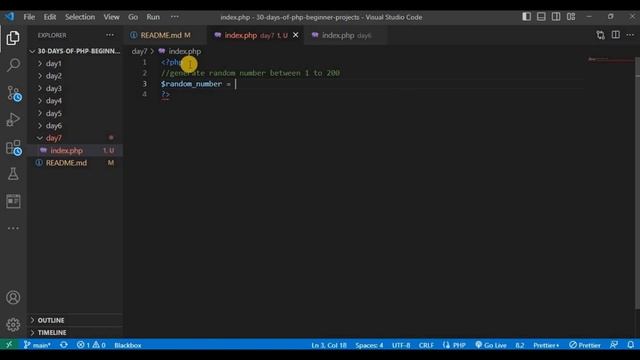Click Spaces: 4 indentation setting
Viewport: 640px width, 360px height.
[369, 345]
